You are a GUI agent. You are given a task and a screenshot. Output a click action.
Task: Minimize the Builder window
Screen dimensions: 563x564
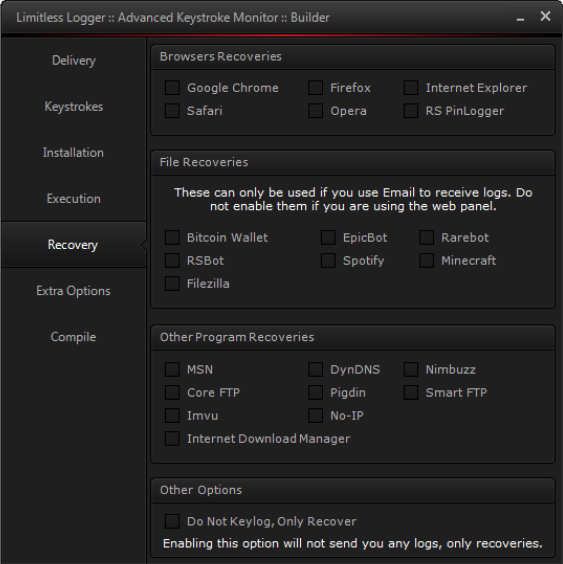[520, 18]
